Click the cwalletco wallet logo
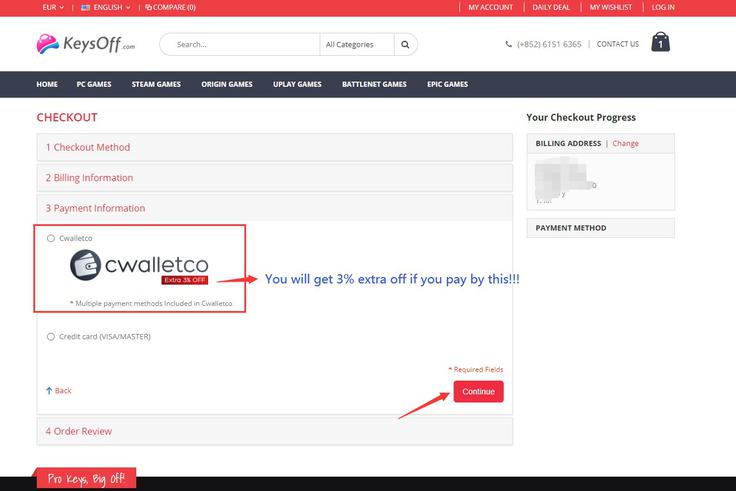 click(139, 265)
